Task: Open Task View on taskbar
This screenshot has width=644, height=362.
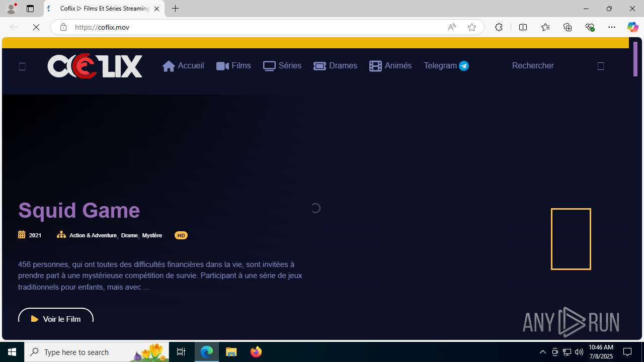Action: point(181,352)
